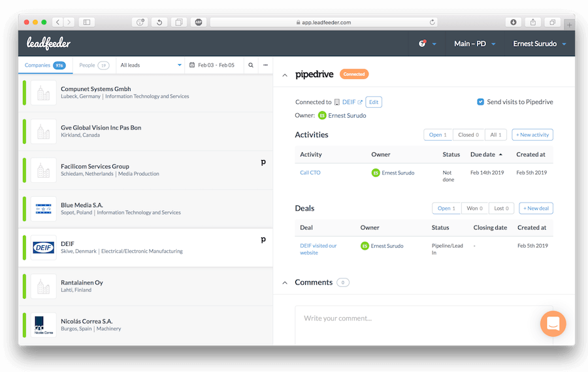Screen dimensions: 588x372
Task: Switch to the People tab
Action: [x=94, y=65]
